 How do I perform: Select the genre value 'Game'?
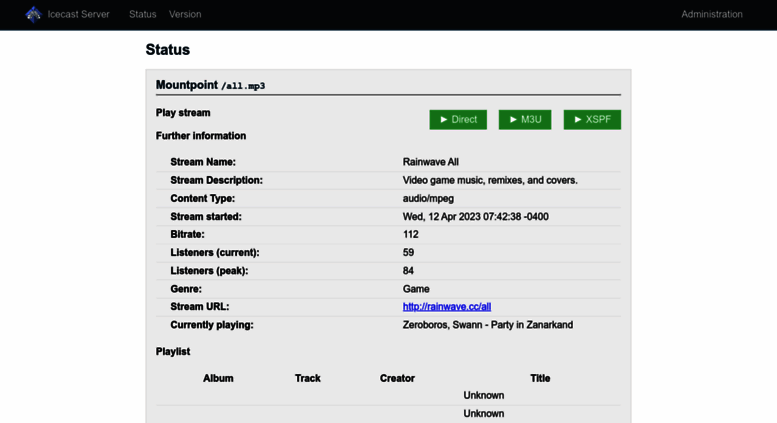(416, 289)
